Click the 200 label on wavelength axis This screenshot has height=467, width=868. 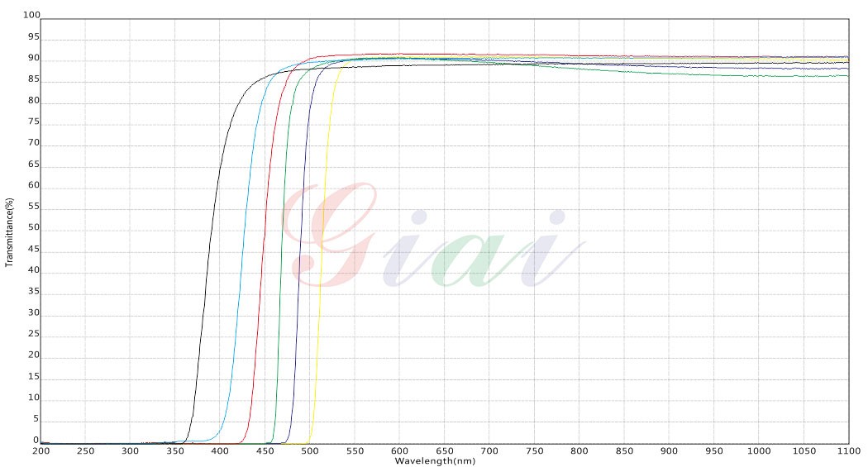pyautogui.click(x=41, y=450)
